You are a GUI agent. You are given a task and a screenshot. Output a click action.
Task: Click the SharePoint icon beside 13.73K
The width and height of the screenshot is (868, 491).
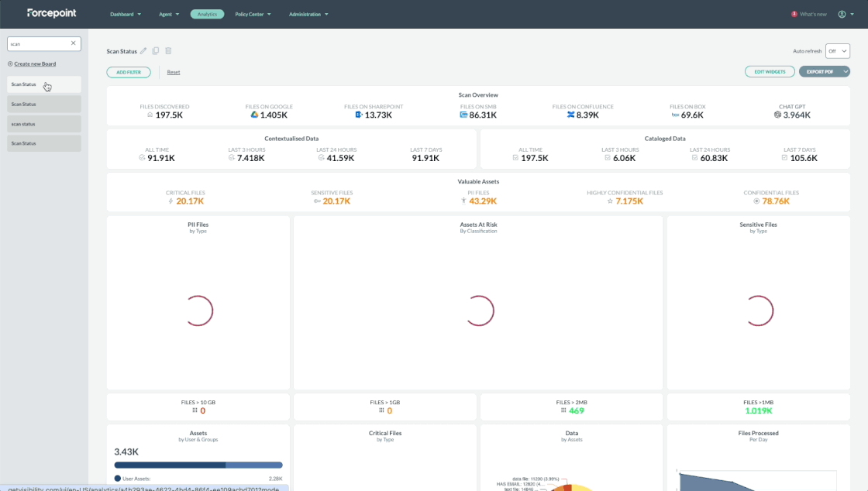[x=359, y=115]
